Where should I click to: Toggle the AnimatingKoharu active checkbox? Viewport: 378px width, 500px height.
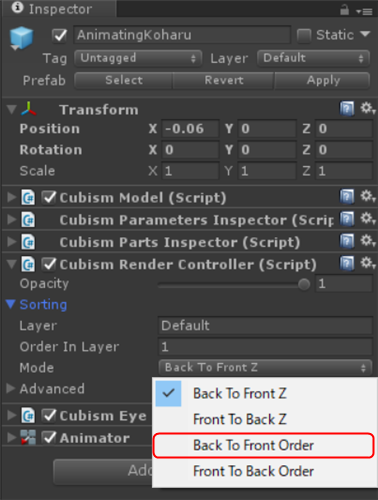click(x=59, y=35)
